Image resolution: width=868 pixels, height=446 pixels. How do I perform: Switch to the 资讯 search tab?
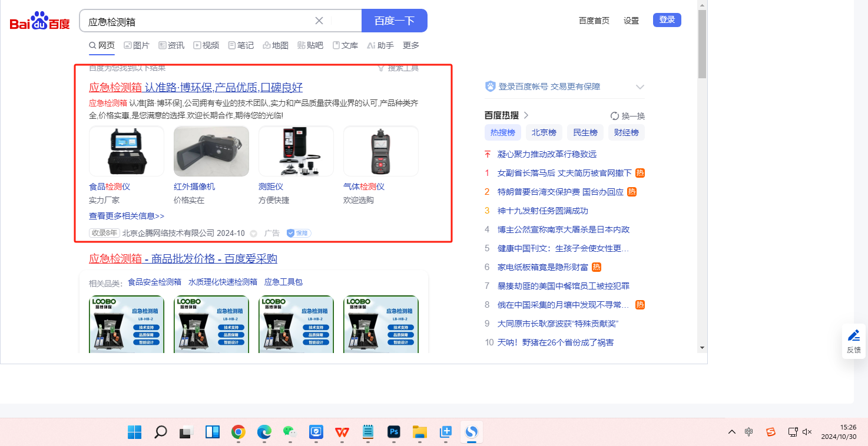pos(171,45)
